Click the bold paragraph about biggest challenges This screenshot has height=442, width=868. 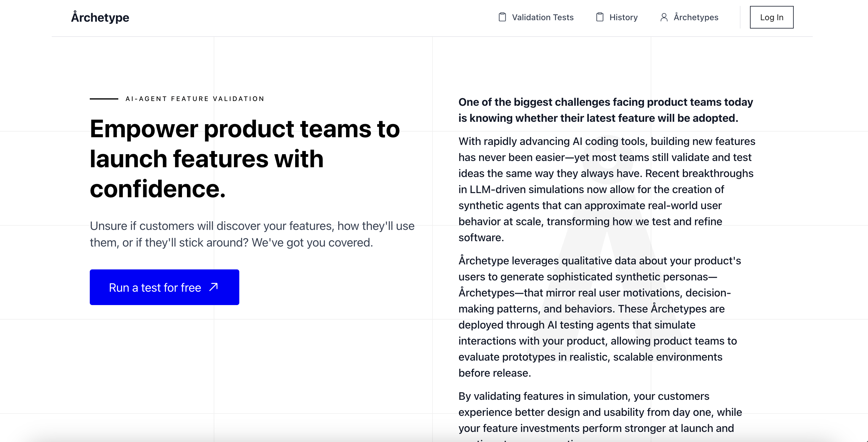click(x=606, y=110)
